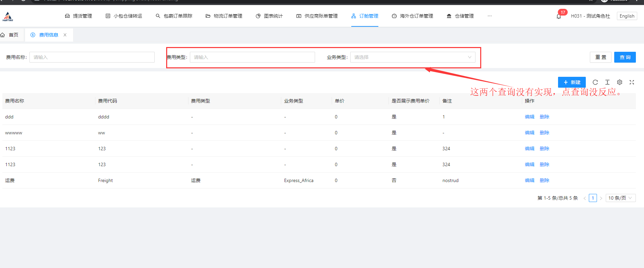This screenshot has height=268, width=644.
Task: Open the 包裹订单跟踪 menu
Action: click(x=174, y=16)
